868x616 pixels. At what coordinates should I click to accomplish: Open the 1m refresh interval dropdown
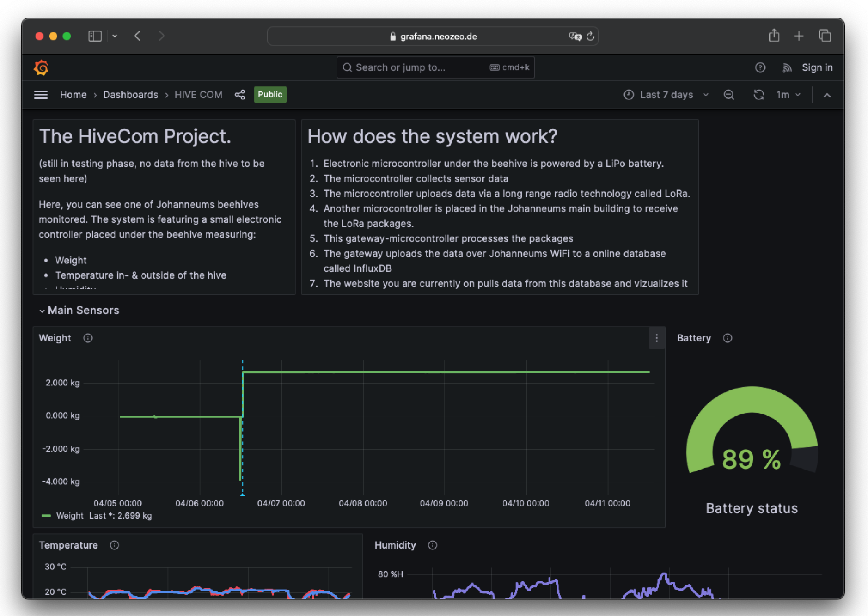pos(788,95)
